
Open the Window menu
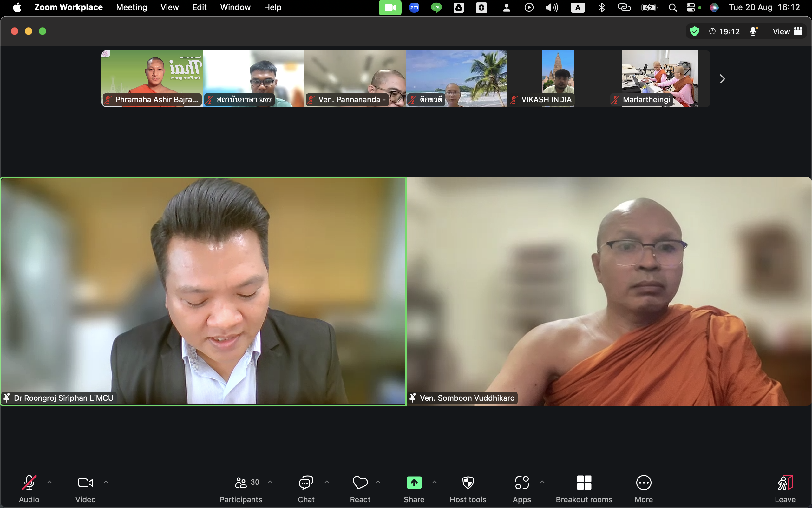[235, 7]
